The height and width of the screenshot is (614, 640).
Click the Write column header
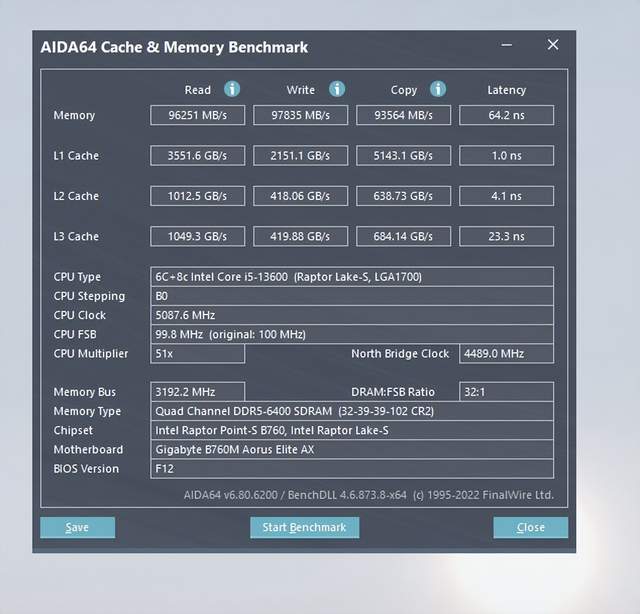[x=300, y=90]
